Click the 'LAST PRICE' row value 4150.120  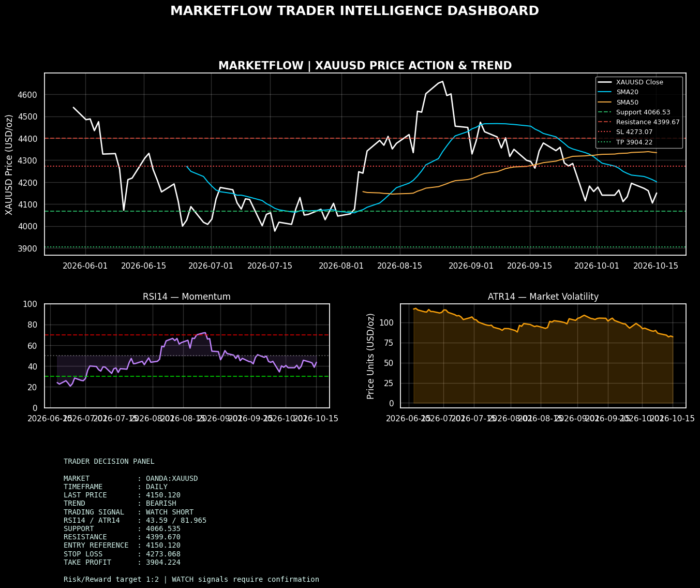coord(163,495)
